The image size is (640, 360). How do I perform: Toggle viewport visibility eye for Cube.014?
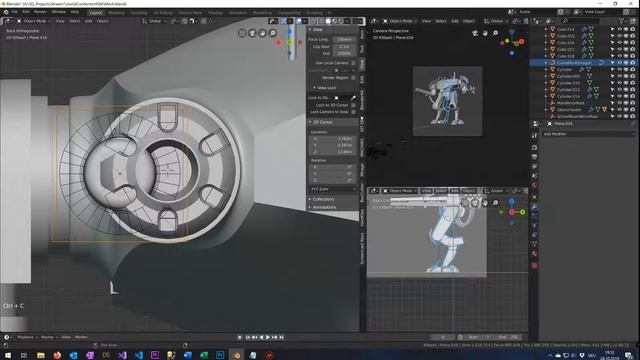619,29
